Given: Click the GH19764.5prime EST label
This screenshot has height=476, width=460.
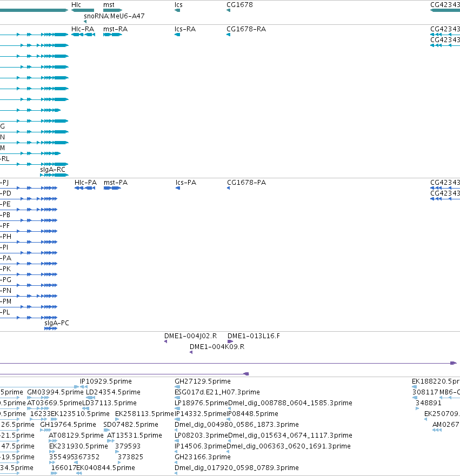Looking at the screenshot, I should click(68, 424).
